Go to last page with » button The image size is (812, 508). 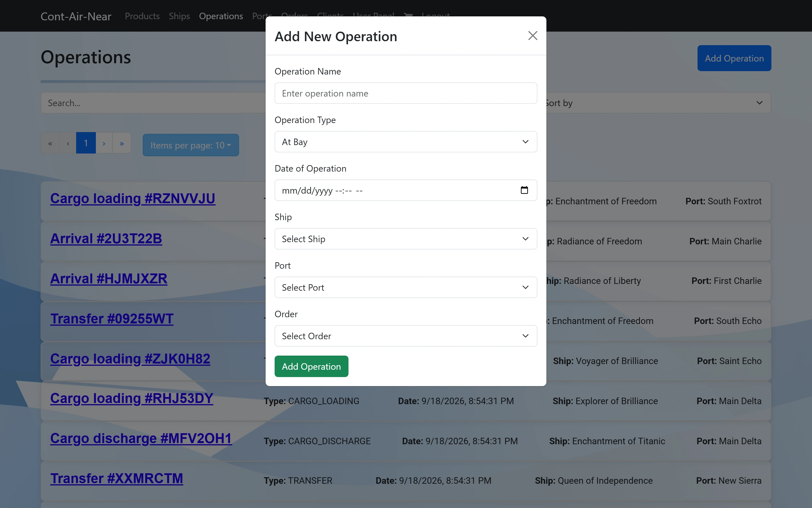tap(122, 143)
